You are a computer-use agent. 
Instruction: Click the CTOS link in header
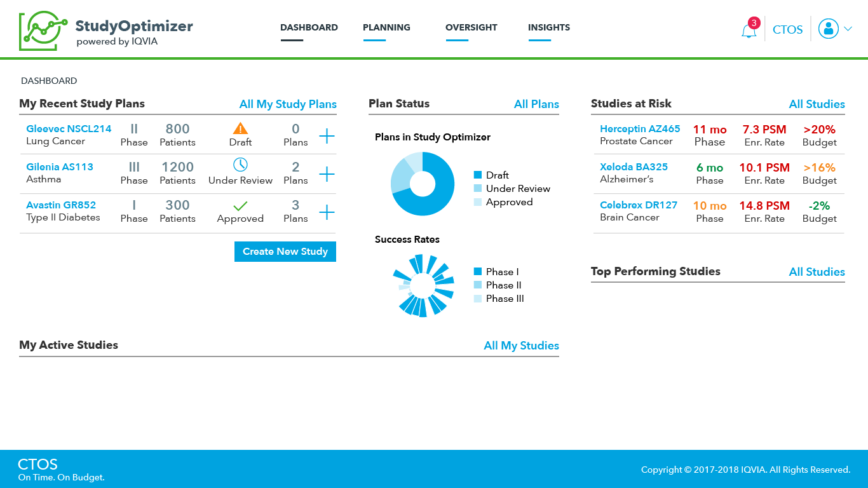(788, 29)
